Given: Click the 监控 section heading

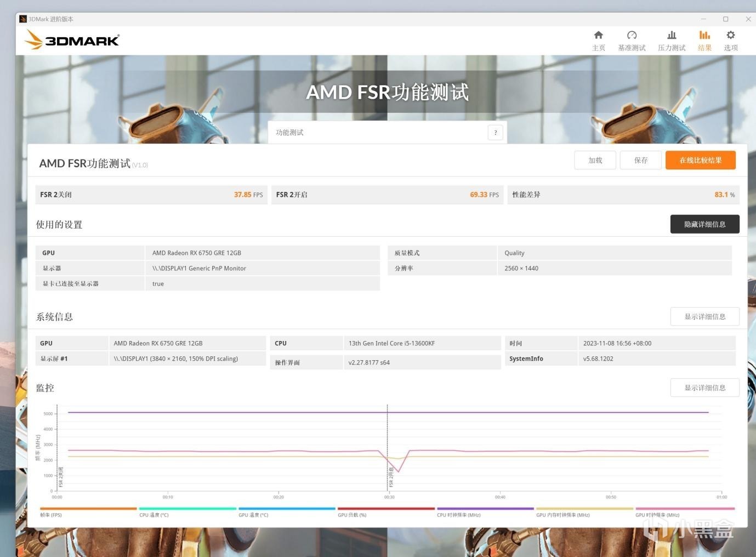Looking at the screenshot, I should (45, 388).
